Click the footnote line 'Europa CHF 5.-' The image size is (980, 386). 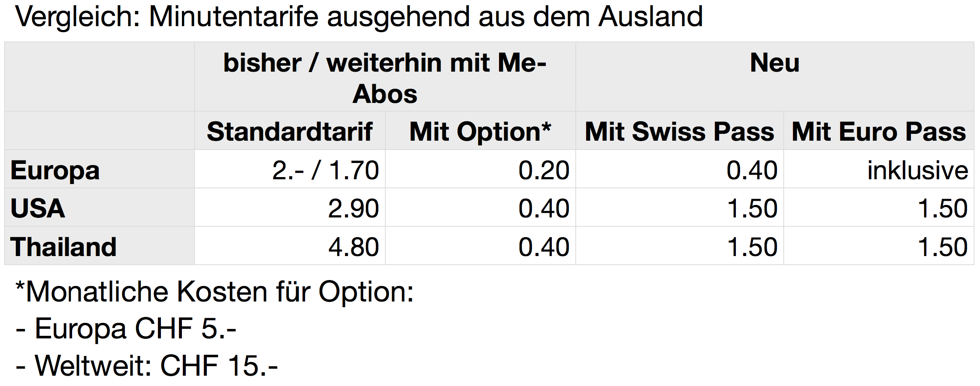coord(126,329)
